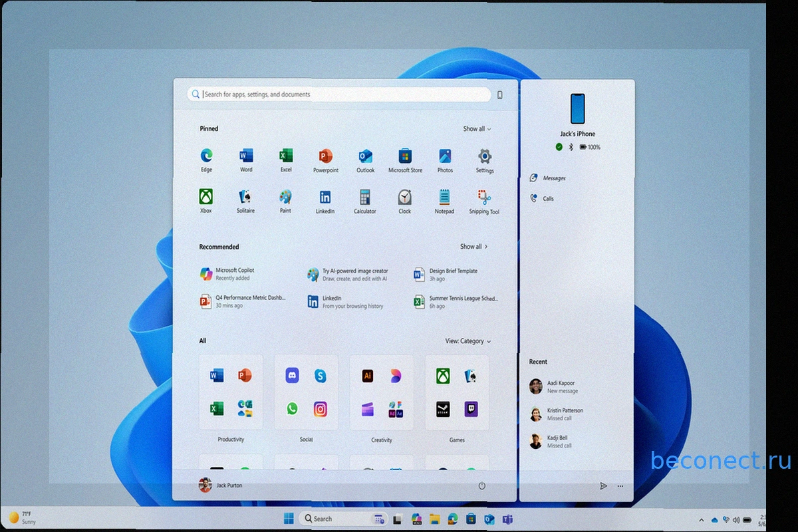Show all Recommended items
This screenshot has width=798, height=532.
(x=474, y=247)
